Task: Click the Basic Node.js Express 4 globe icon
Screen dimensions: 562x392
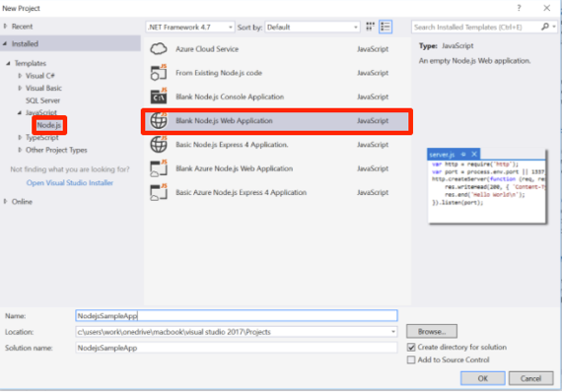Action: point(159,144)
